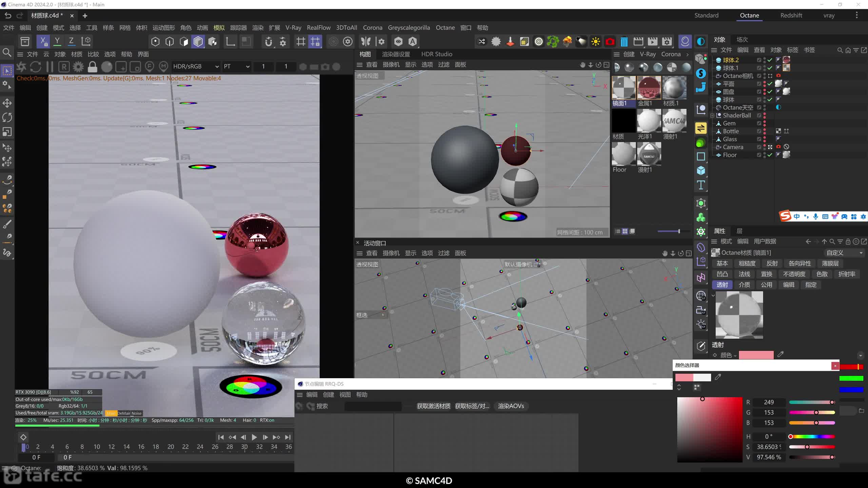This screenshot has width=868, height=488.
Task: Open the Octane menu in menu bar
Action: (445, 28)
